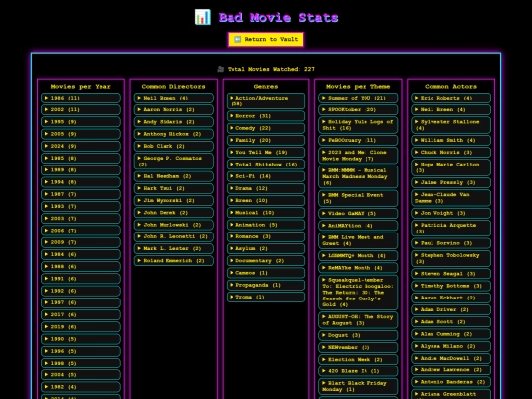Open the Steven Seagal (3) actor row

coord(450,274)
